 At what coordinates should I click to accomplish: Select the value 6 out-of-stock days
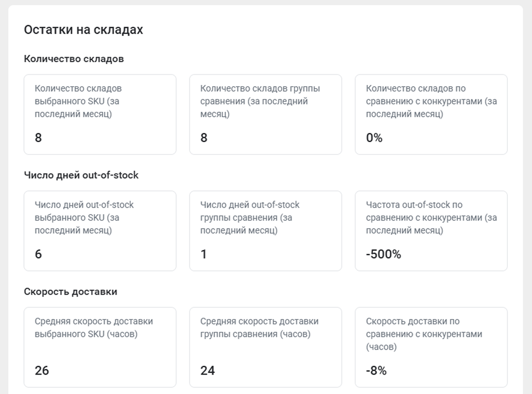click(x=38, y=254)
